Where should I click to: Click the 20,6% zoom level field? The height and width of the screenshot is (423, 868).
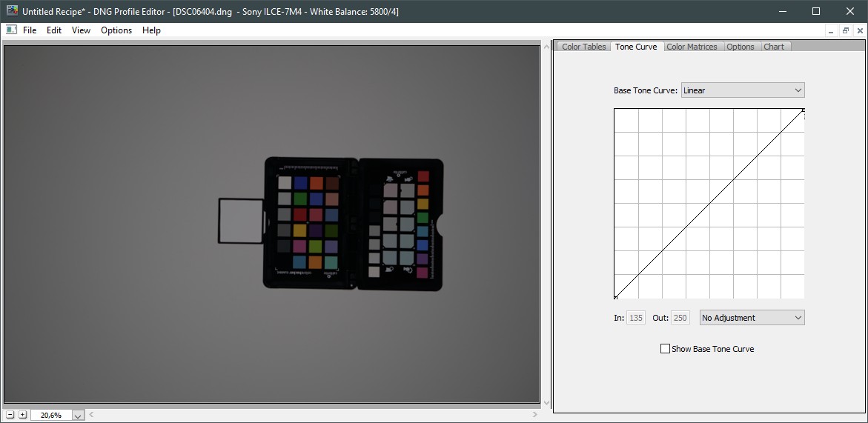point(50,416)
